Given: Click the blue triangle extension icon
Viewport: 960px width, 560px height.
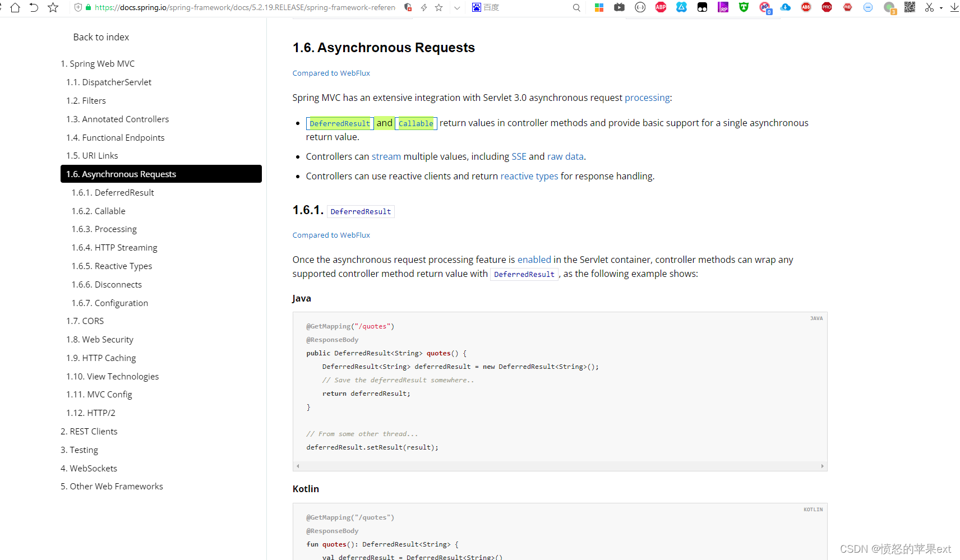Looking at the screenshot, I should click(681, 7).
